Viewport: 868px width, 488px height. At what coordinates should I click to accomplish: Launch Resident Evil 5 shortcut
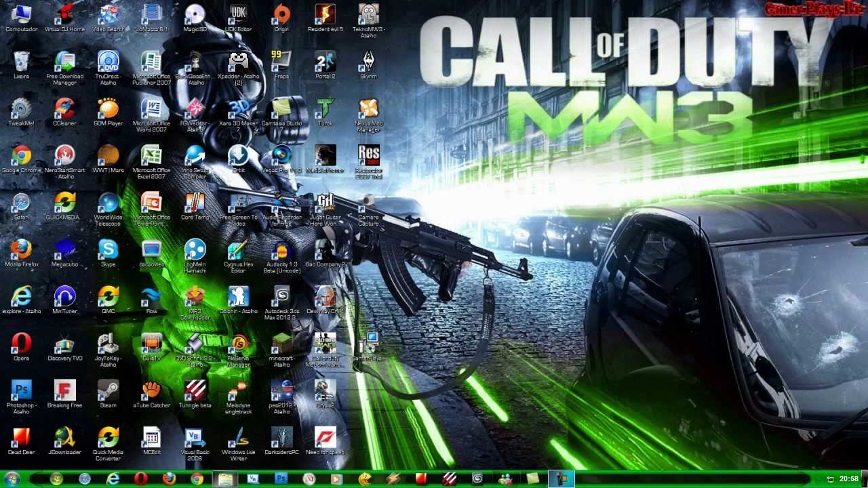click(325, 18)
